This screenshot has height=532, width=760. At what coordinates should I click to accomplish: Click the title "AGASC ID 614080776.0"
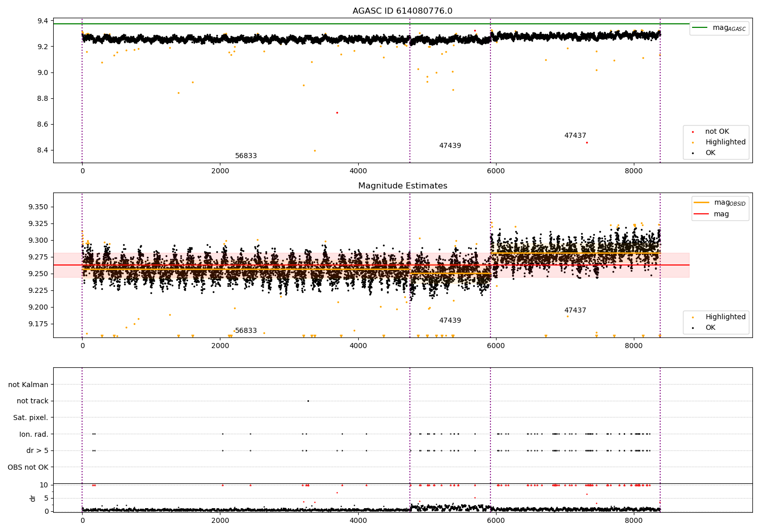pyautogui.click(x=402, y=11)
